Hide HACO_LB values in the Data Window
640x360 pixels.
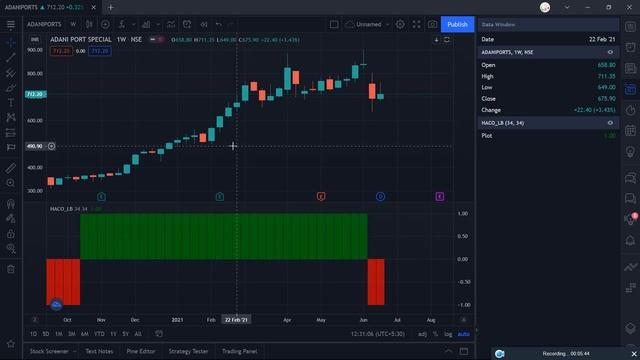[610, 123]
